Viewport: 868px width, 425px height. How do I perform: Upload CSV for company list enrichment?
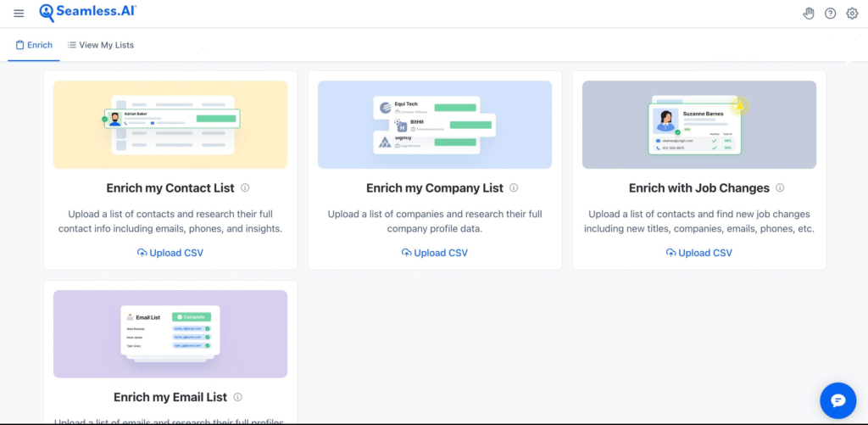(x=435, y=253)
